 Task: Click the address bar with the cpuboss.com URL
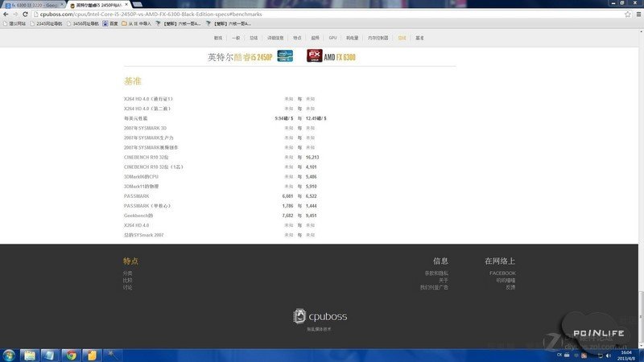point(328,14)
